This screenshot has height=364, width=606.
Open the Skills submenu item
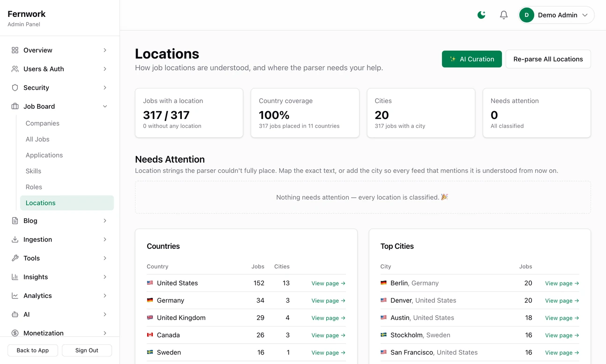[x=67, y=171]
